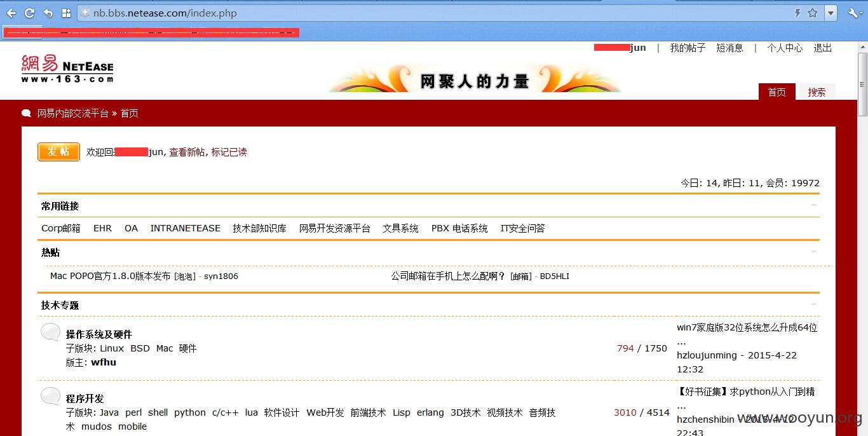Open user hzloujunming profile link
The width and height of the screenshot is (868, 436).
(x=707, y=355)
